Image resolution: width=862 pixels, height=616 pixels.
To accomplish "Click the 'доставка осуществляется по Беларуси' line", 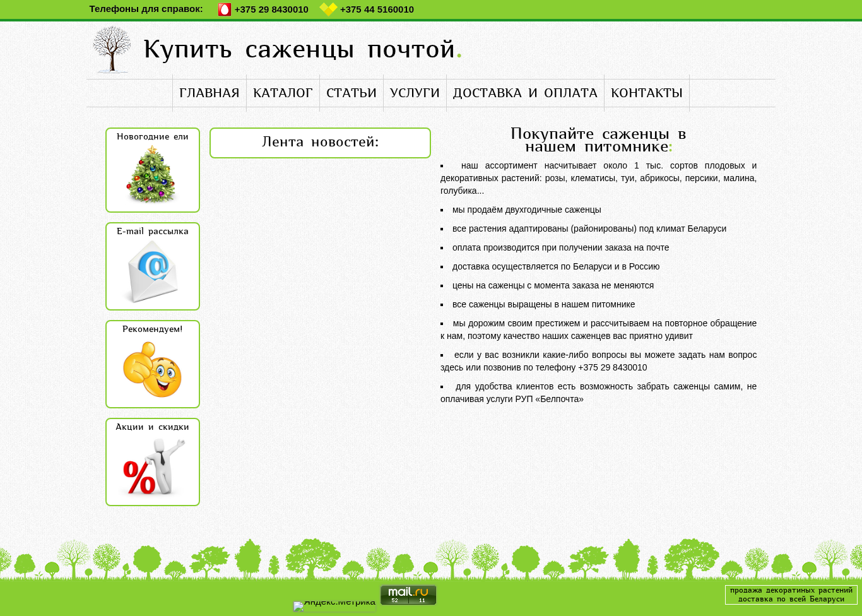I will click(x=556, y=266).
